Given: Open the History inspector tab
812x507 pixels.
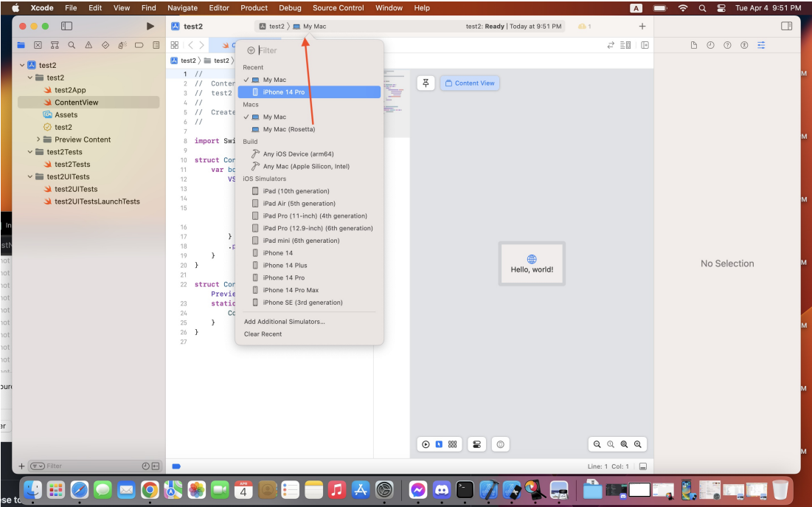Looking at the screenshot, I should point(710,45).
